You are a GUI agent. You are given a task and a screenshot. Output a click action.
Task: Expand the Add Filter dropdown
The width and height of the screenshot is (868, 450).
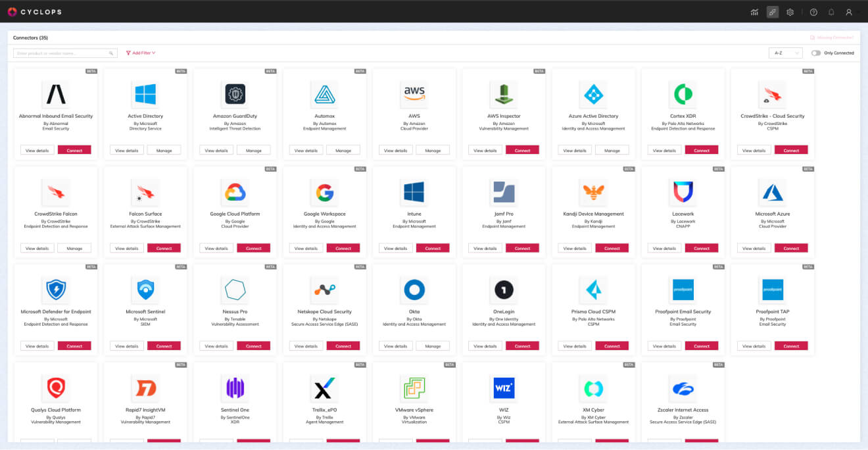pyautogui.click(x=140, y=53)
